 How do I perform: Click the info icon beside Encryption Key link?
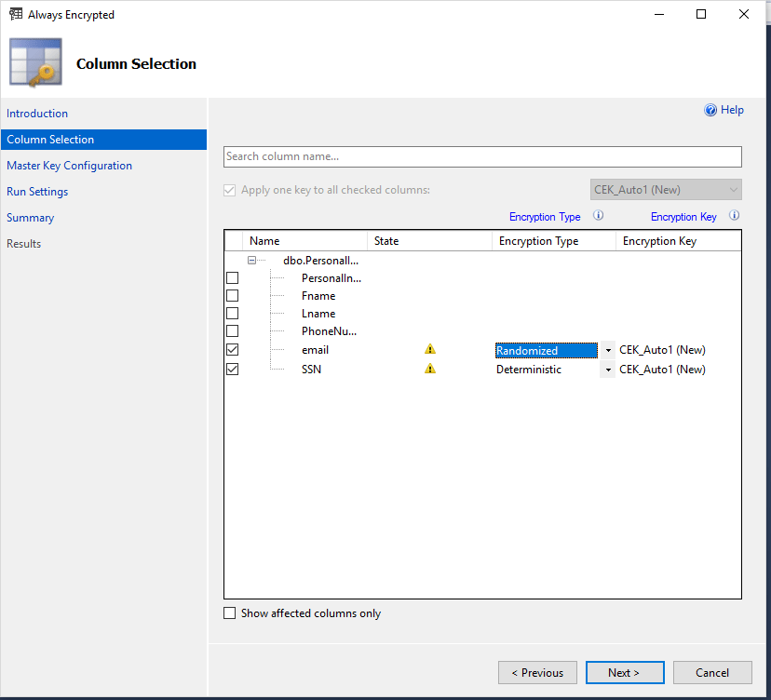pos(735,216)
